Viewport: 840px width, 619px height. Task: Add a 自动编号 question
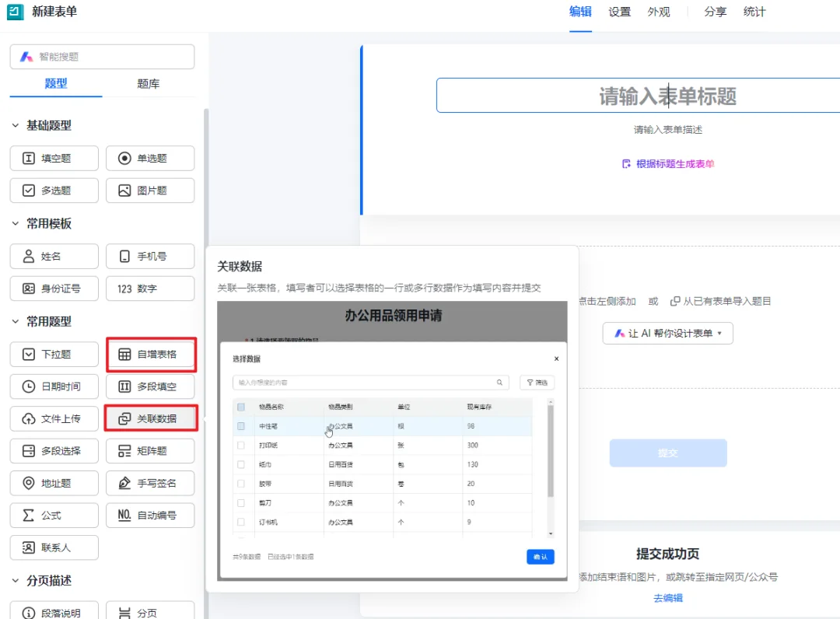(150, 515)
